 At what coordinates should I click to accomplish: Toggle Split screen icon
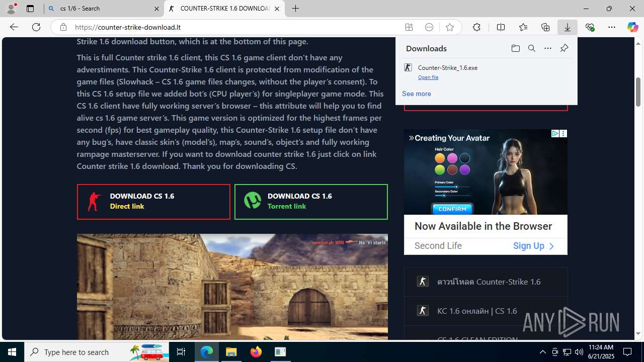(x=501, y=27)
